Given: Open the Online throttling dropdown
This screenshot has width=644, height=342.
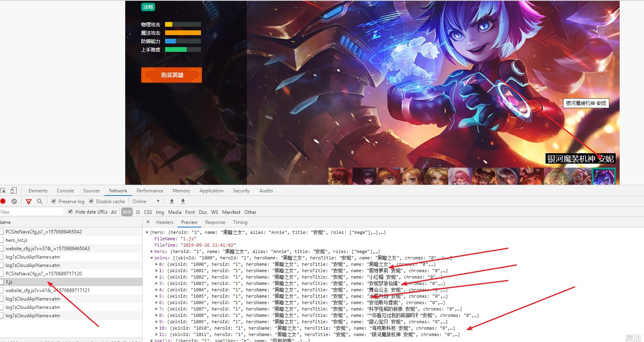Looking at the screenshot, I should click(x=146, y=202).
